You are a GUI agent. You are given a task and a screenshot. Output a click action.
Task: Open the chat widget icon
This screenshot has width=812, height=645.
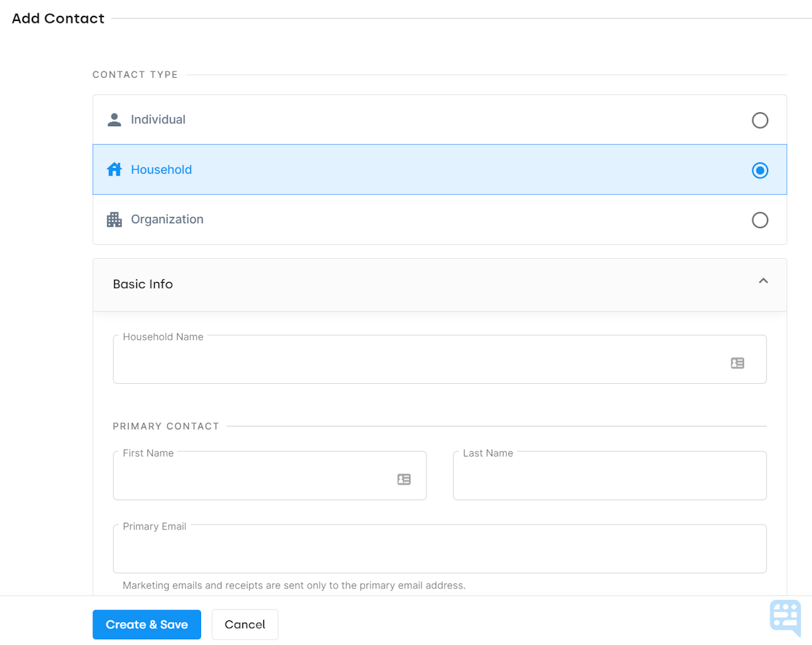(785, 617)
